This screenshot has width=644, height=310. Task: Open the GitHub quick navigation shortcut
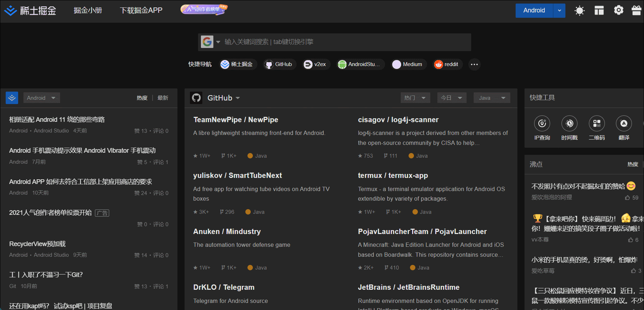click(x=280, y=64)
